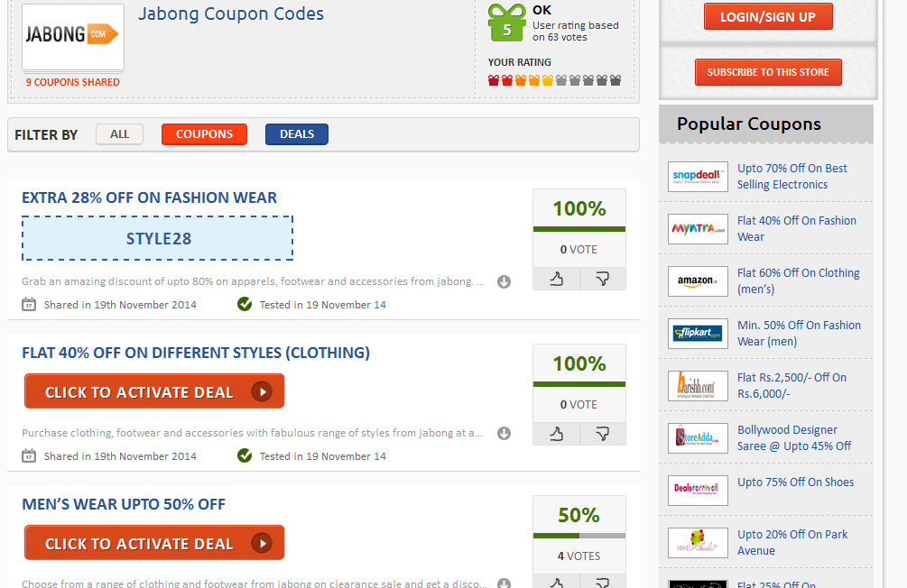
Task: Open Flat 40% Off On Fashion Wear link
Action: tap(797, 228)
